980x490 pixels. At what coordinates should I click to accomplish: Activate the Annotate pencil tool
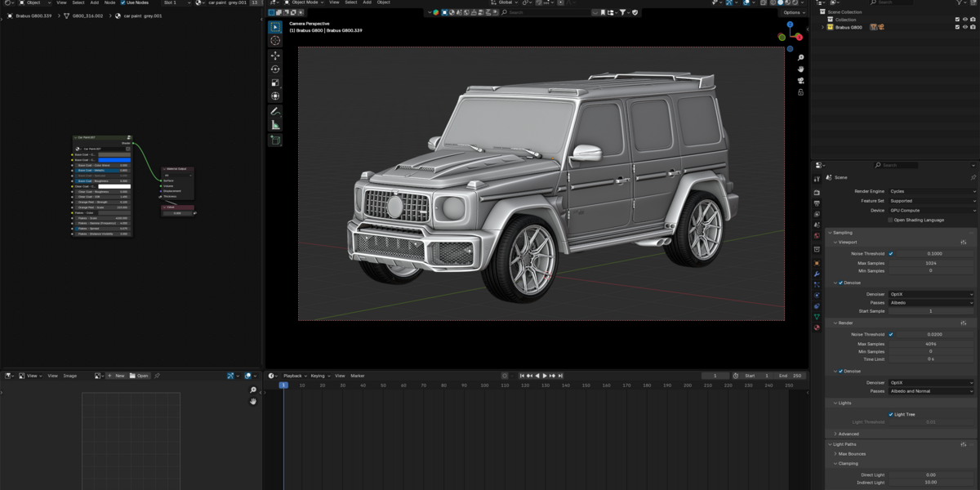[275, 111]
